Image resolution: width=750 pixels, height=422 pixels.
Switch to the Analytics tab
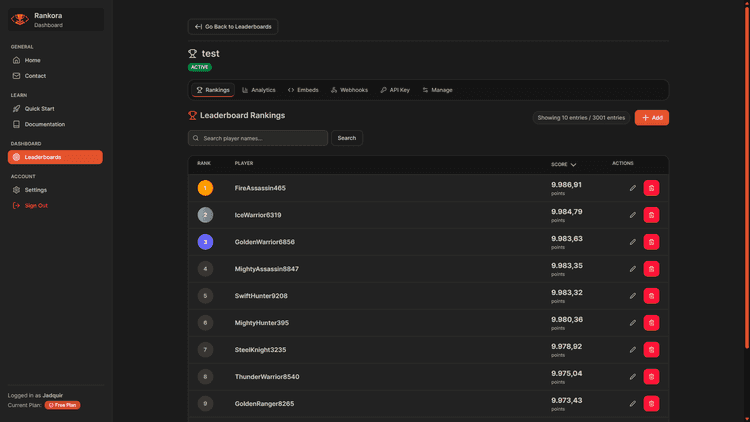[x=258, y=90]
